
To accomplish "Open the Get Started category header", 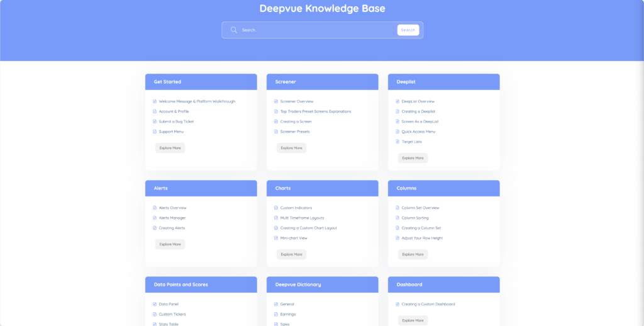I will 201,82.
